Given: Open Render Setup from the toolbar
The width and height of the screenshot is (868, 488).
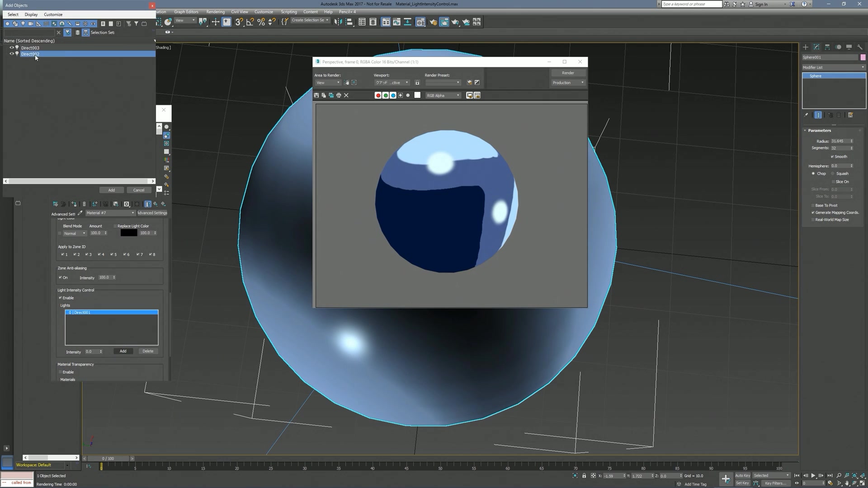Looking at the screenshot, I should pos(433,22).
